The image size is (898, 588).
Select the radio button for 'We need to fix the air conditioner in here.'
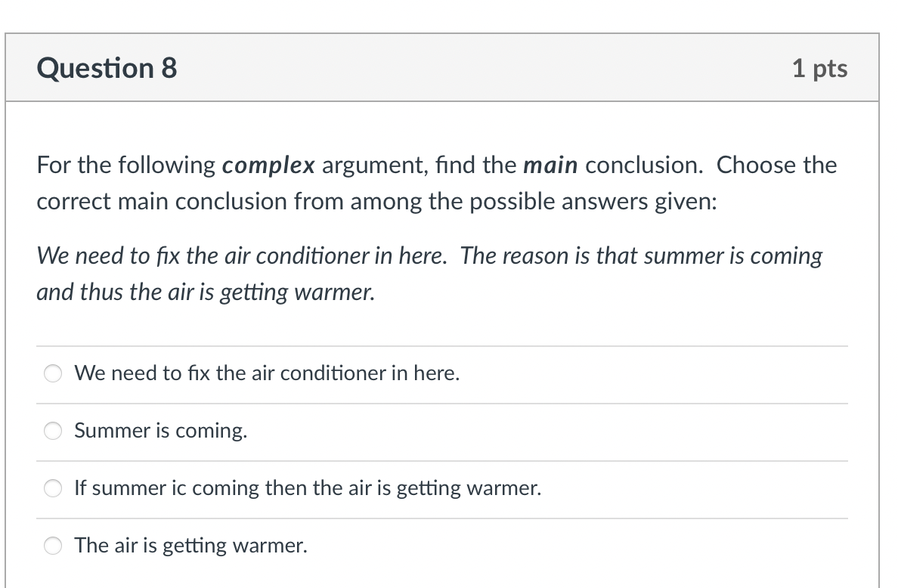(52, 373)
